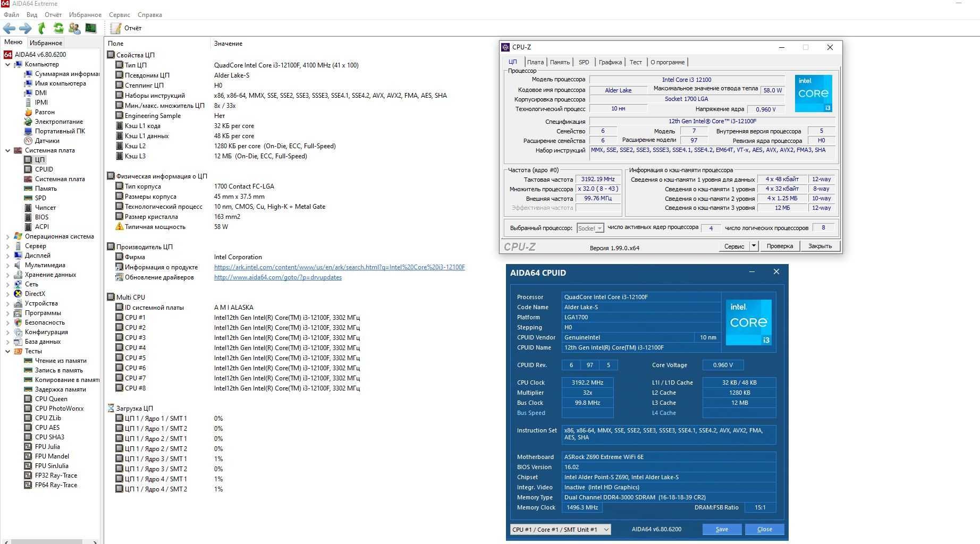
Task: Save the AIDA64 CPUID report
Action: [x=722, y=529]
